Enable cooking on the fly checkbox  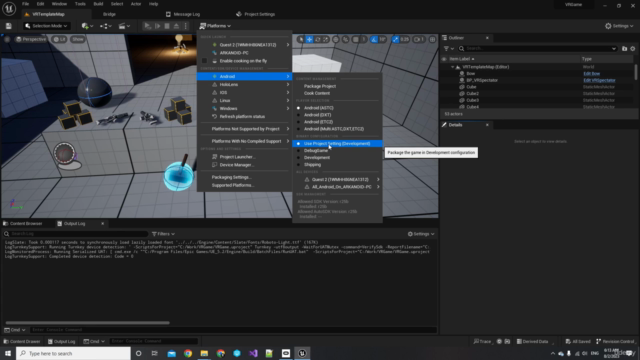click(204, 61)
